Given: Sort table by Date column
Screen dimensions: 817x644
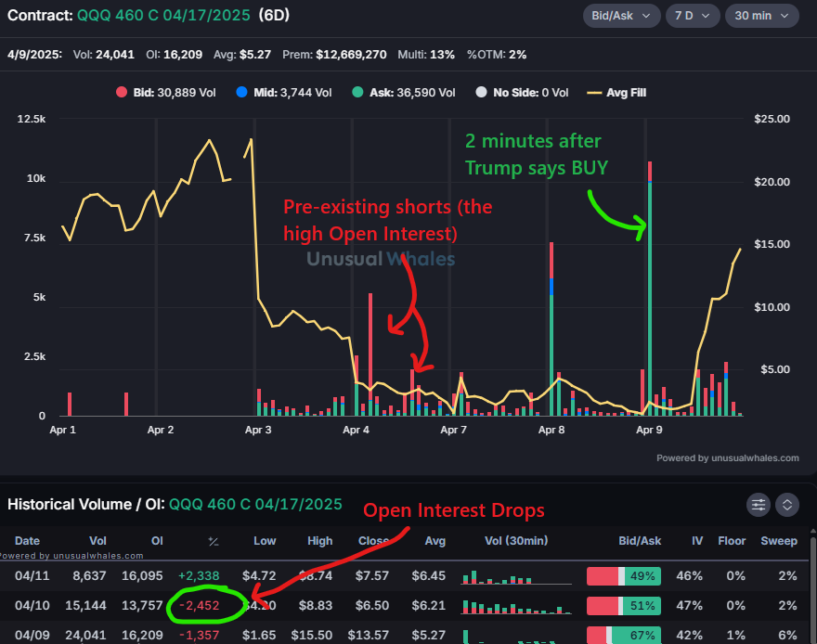Looking at the screenshot, I should point(27,541).
